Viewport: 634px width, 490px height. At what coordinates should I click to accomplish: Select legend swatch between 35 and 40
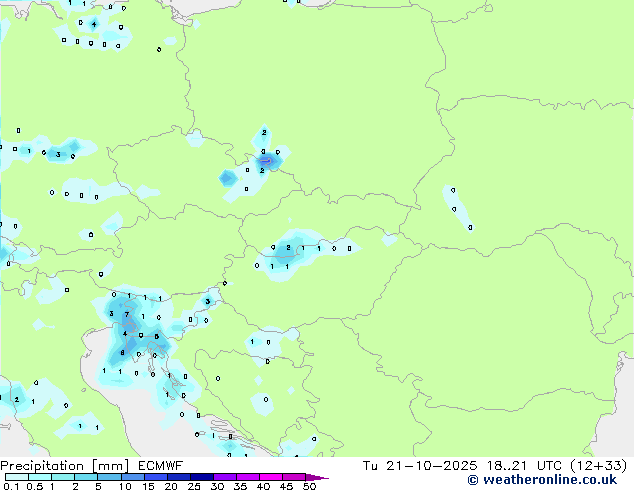click(x=248, y=477)
